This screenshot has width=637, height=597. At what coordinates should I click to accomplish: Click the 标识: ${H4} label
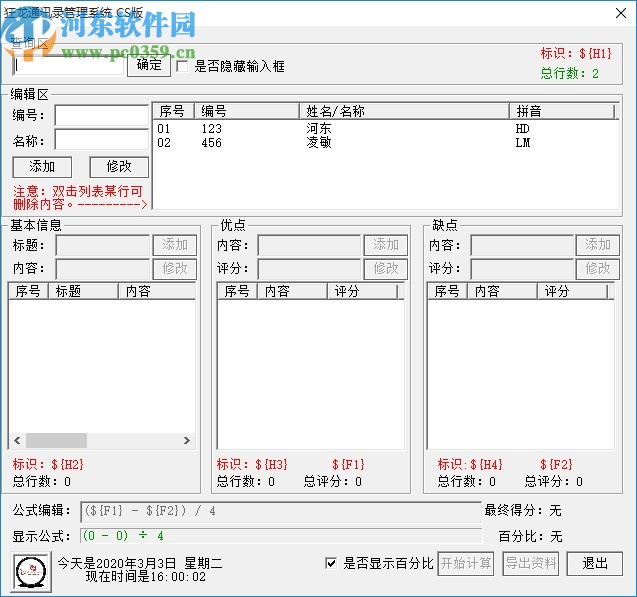(470, 464)
